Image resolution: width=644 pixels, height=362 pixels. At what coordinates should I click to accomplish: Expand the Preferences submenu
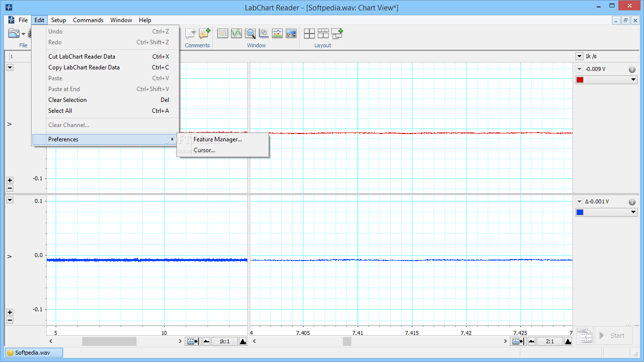(105, 139)
